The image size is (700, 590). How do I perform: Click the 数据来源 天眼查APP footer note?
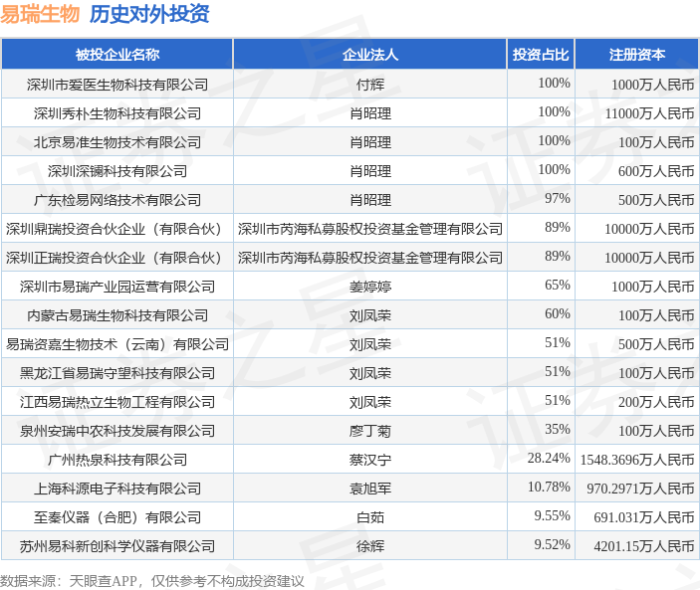[x=152, y=581]
